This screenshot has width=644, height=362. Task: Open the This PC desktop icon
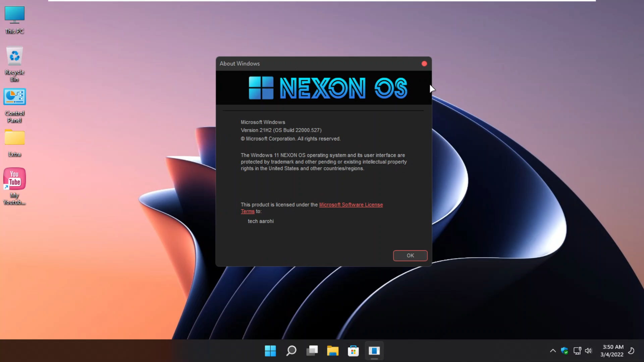point(14,20)
